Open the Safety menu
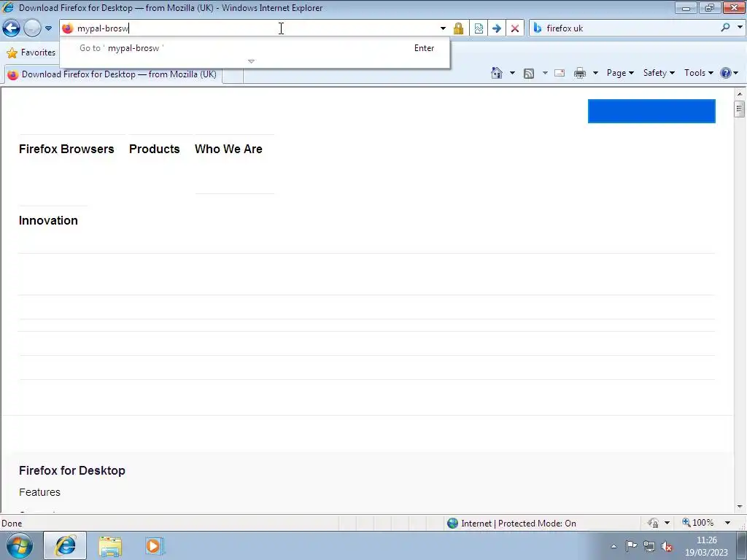747x560 pixels. point(659,73)
